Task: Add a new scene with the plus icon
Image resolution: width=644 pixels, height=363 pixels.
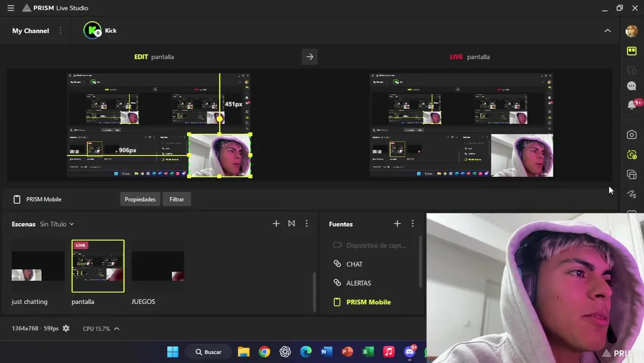Action: click(x=276, y=223)
